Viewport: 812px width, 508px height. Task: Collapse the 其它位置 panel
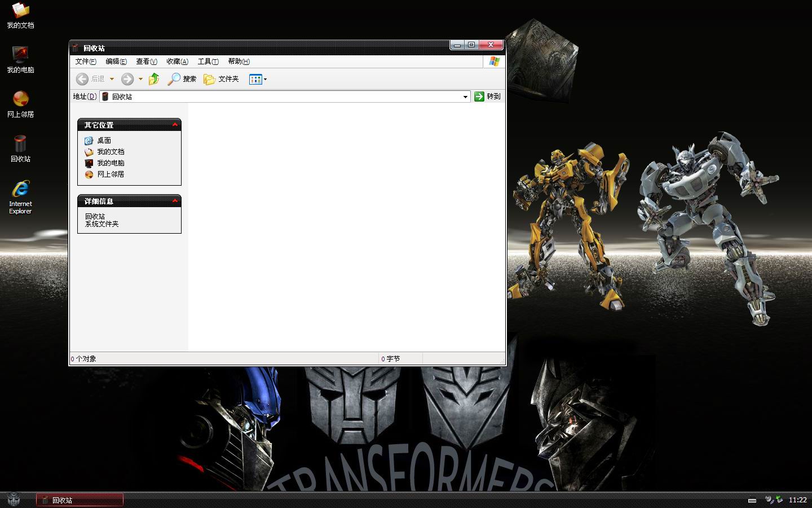175,125
